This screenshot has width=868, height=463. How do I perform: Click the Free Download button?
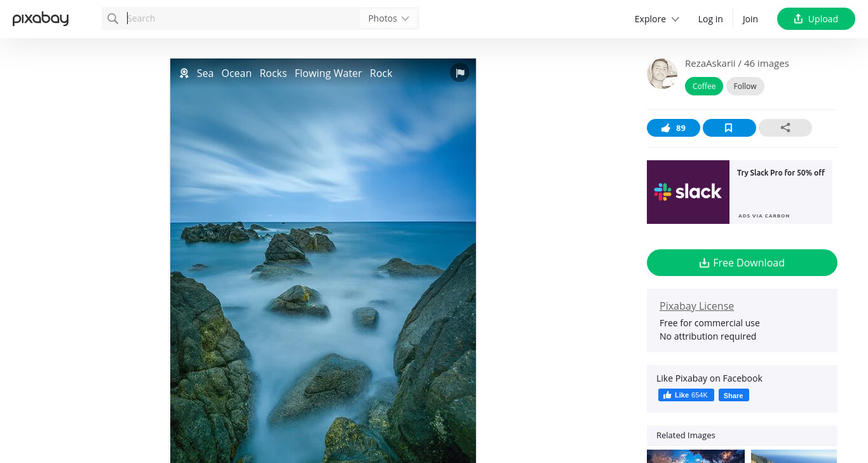[x=742, y=263]
